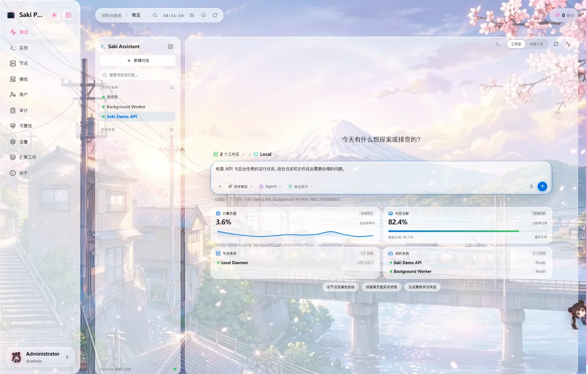Collapse the Saki Assistant panel
Screen dimensions: 588x374
(171, 47)
